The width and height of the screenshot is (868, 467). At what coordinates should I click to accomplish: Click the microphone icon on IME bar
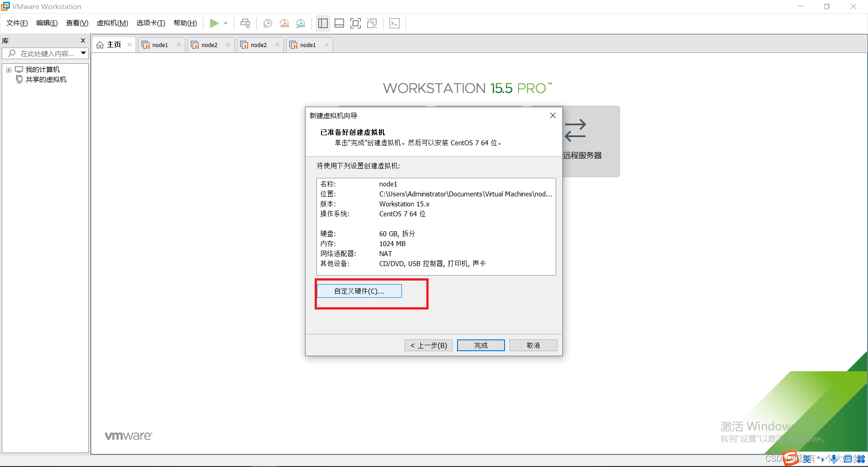(834, 459)
